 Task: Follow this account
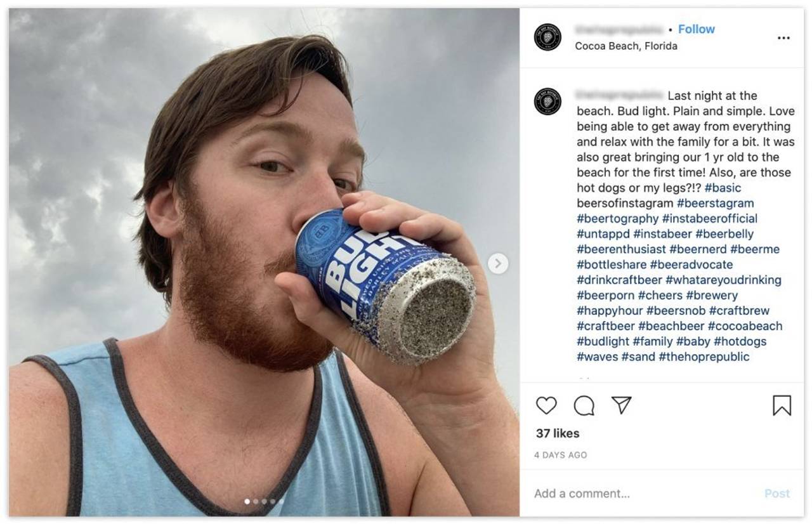pos(696,29)
